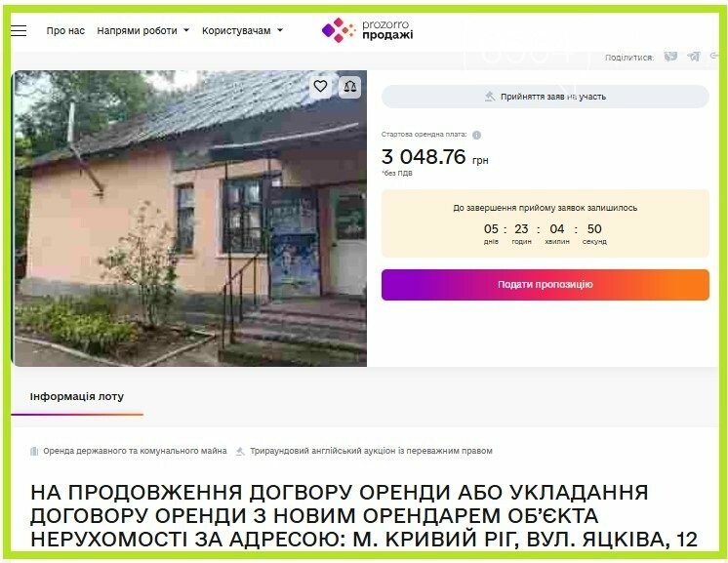
Task: Share lot via Telegram icon
Action: click(694, 57)
